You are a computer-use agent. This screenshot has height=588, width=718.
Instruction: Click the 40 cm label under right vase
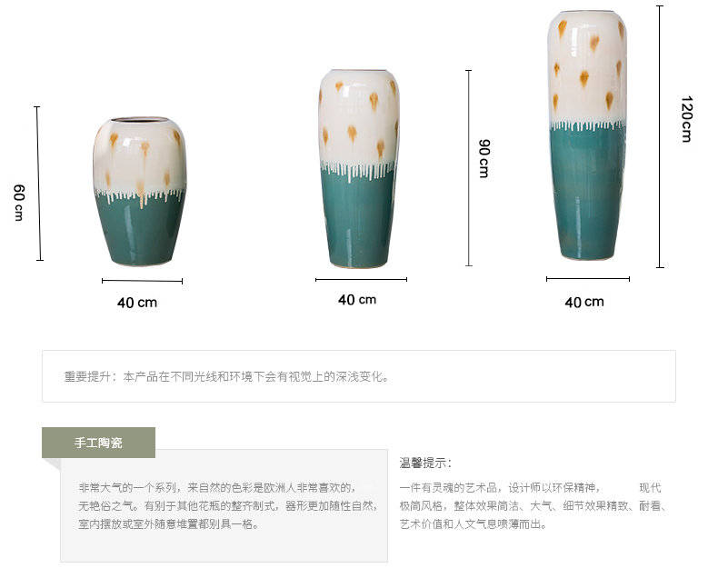tap(584, 303)
